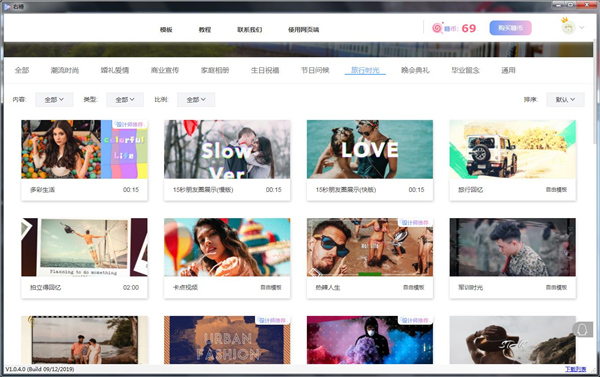Open the Colorful Life 多彩生活 template thumbnail

85,149
